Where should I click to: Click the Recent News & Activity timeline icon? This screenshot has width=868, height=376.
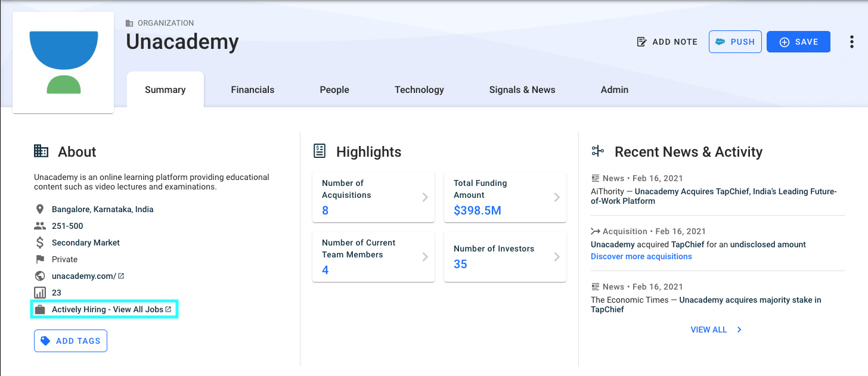pos(598,151)
